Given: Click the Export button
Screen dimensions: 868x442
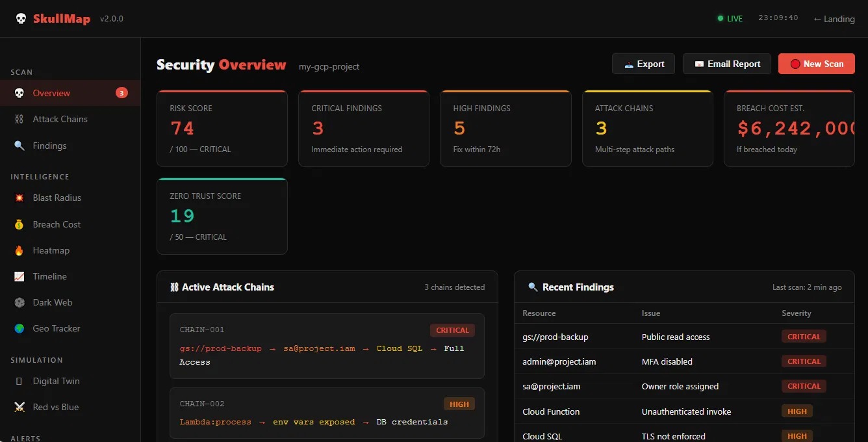Looking at the screenshot, I should 643,64.
